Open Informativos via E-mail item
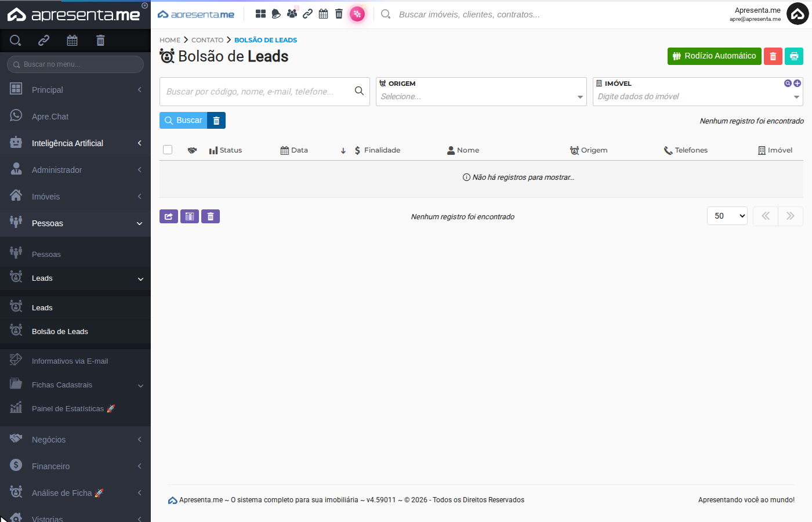 point(75,361)
